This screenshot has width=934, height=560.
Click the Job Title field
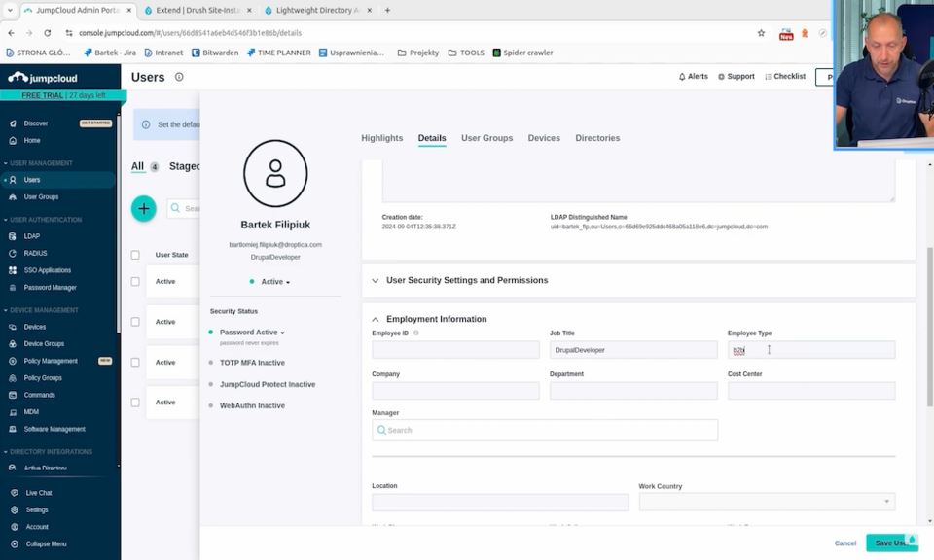click(633, 350)
